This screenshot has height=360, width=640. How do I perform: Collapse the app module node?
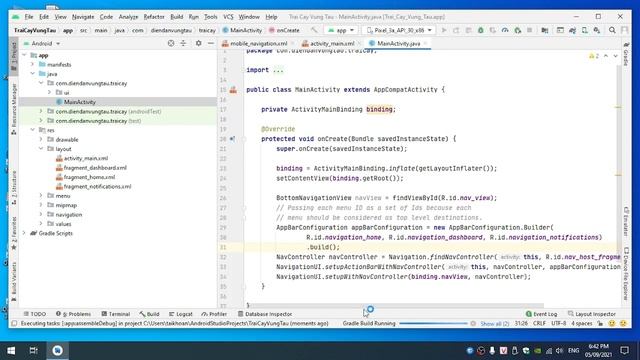24,55
